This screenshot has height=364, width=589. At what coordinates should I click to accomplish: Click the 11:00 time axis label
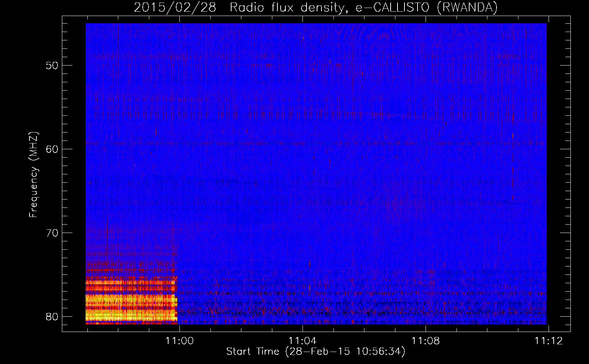(x=179, y=341)
